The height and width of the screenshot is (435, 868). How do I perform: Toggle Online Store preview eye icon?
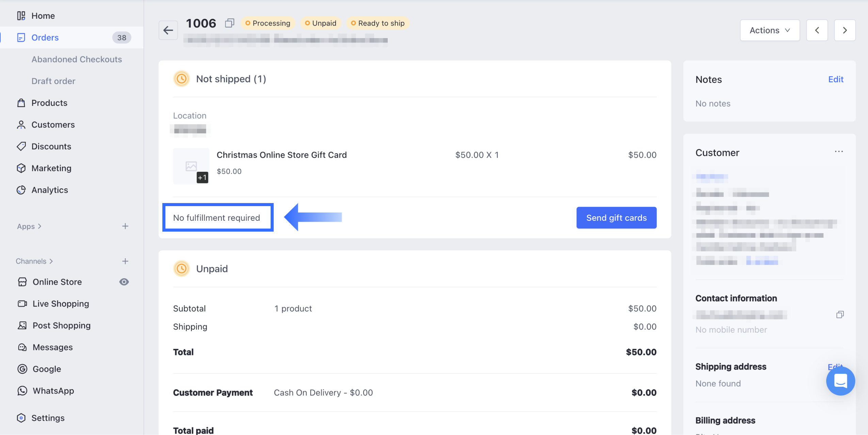point(124,282)
